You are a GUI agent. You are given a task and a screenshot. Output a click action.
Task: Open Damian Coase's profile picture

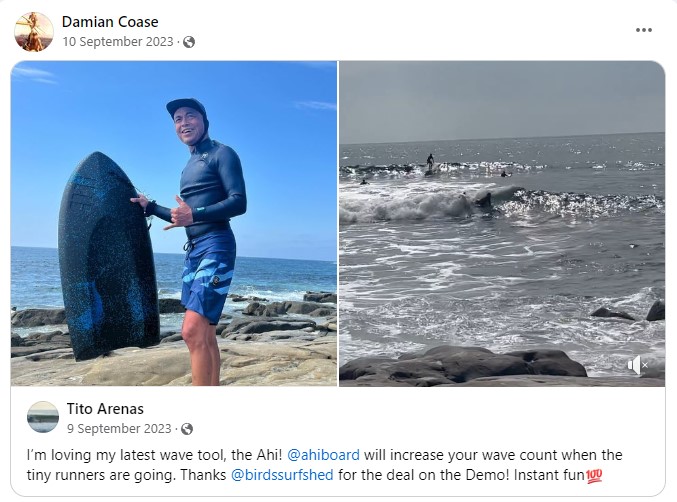point(34,32)
